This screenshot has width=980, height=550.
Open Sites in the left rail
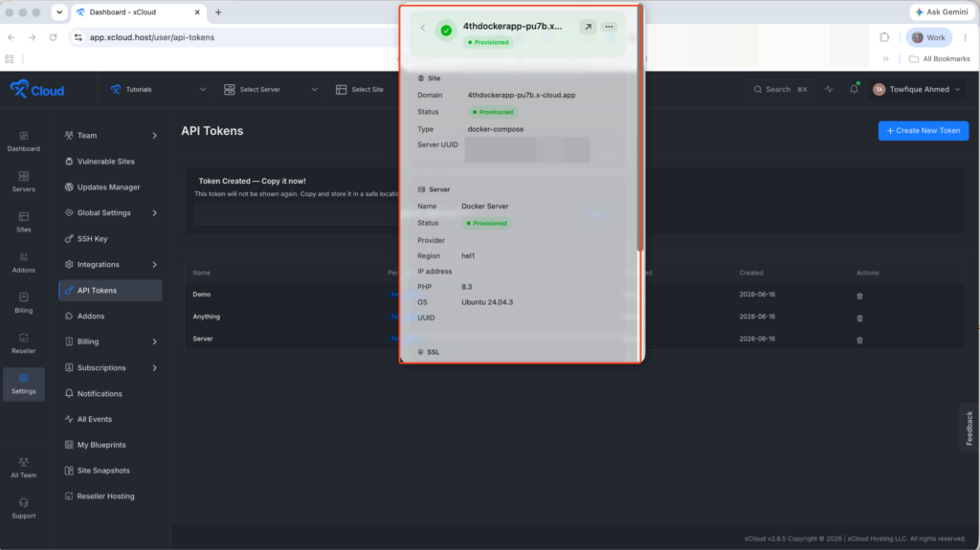pyautogui.click(x=24, y=223)
